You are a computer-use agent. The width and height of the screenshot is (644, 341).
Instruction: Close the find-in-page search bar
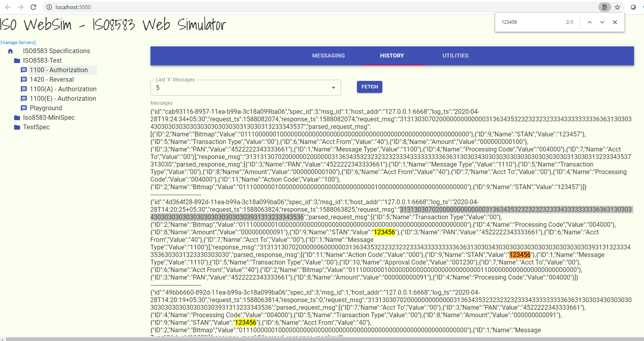(x=615, y=22)
